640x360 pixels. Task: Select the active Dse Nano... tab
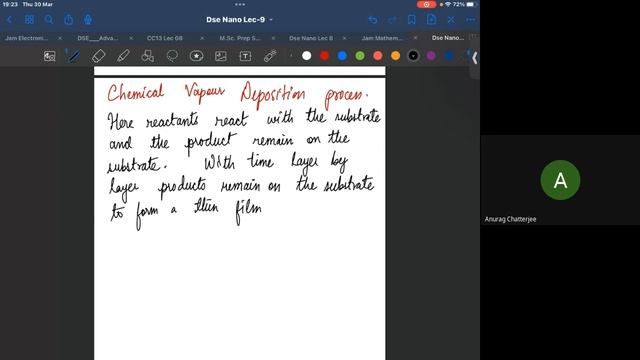point(448,38)
